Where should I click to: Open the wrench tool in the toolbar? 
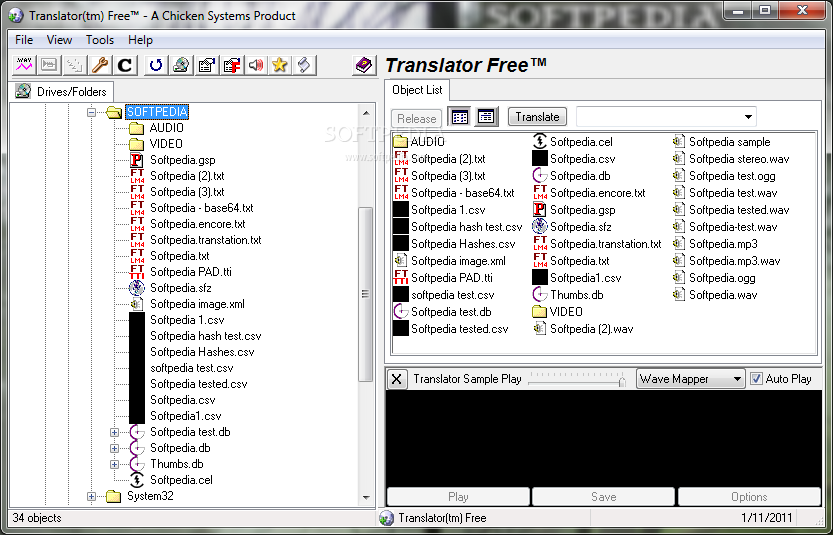click(x=99, y=65)
